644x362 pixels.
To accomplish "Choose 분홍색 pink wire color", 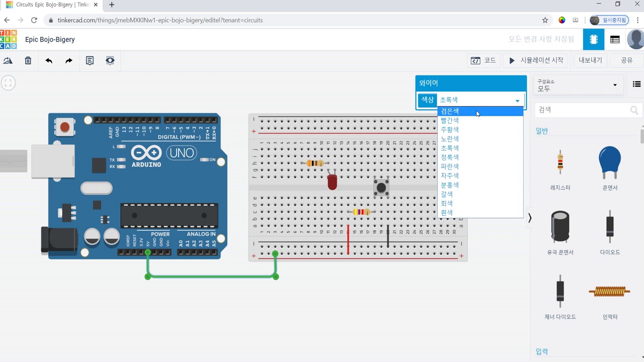I will 480,185.
